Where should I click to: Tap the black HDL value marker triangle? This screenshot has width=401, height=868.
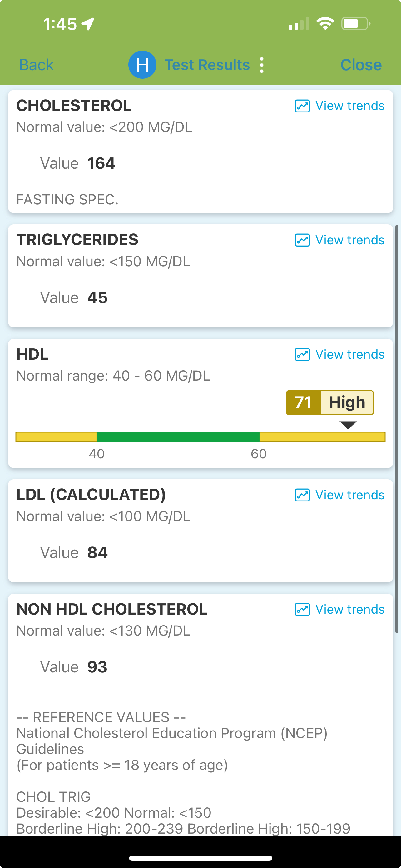348,425
